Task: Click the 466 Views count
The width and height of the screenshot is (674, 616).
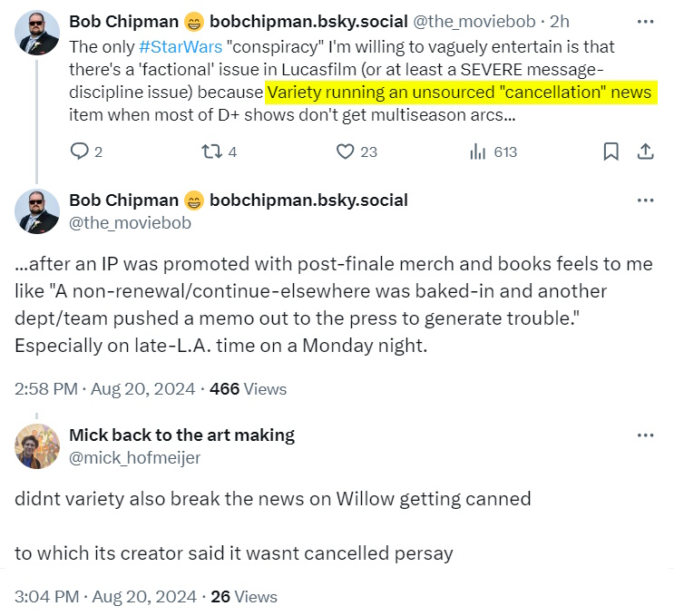Action: pyautogui.click(x=248, y=388)
